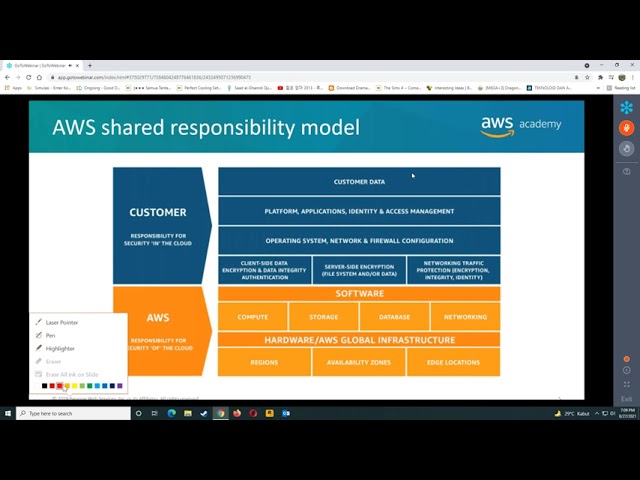Viewport: 640px width, 480px height.
Task: Click the browser forward arrow
Action: tap(18, 77)
